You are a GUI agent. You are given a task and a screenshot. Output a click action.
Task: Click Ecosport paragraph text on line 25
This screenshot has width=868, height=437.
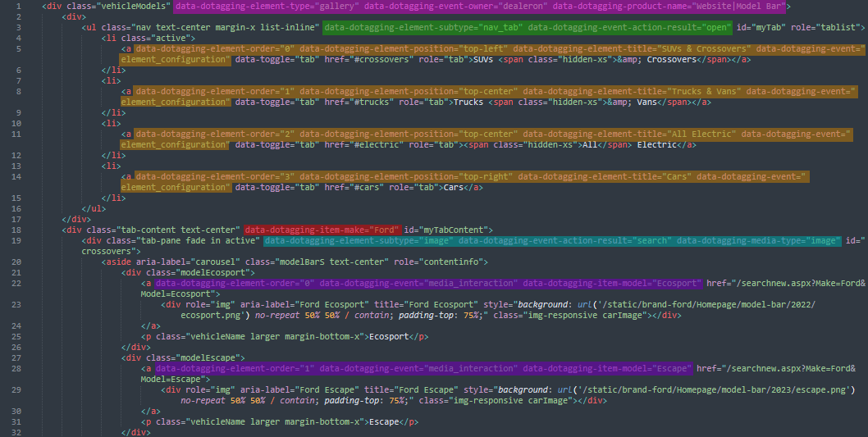pyautogui.click(x=389, y=336)
